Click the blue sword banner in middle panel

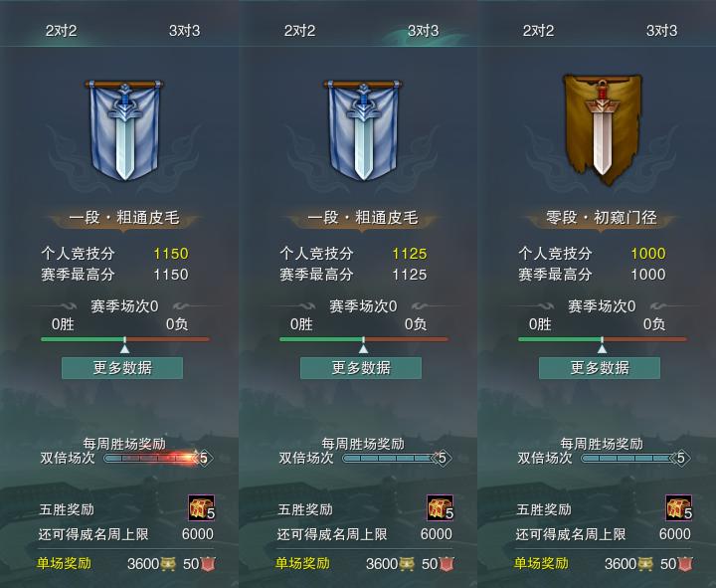point(363,130)
